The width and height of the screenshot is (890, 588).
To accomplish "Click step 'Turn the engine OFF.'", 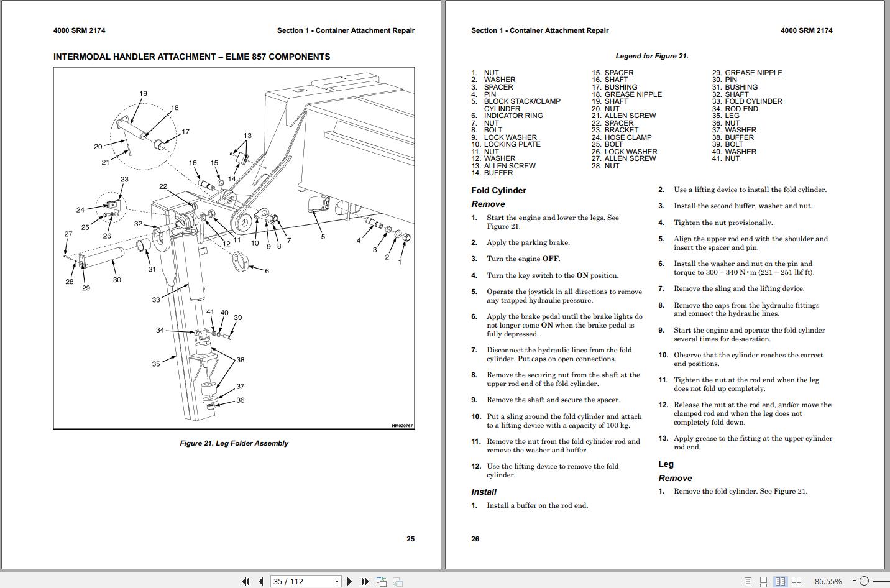I will pyautogui.click(x=523, y=259).
